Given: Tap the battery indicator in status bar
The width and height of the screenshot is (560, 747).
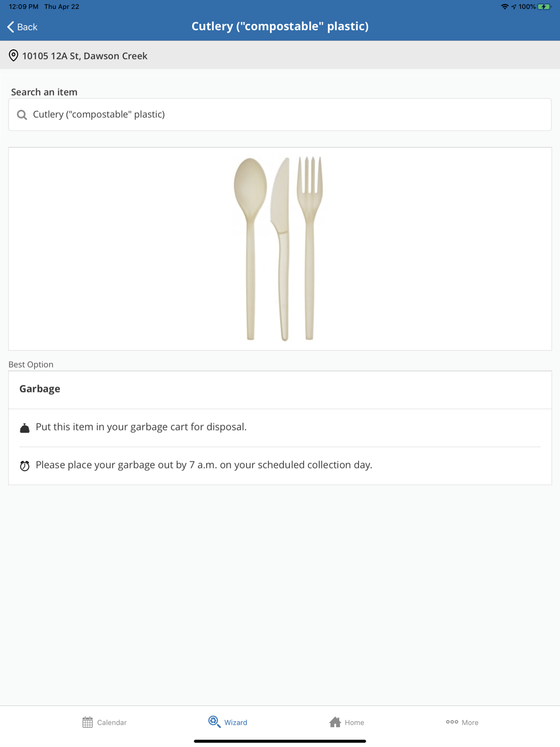Looking at the screenshot, I should pos(543,7).
